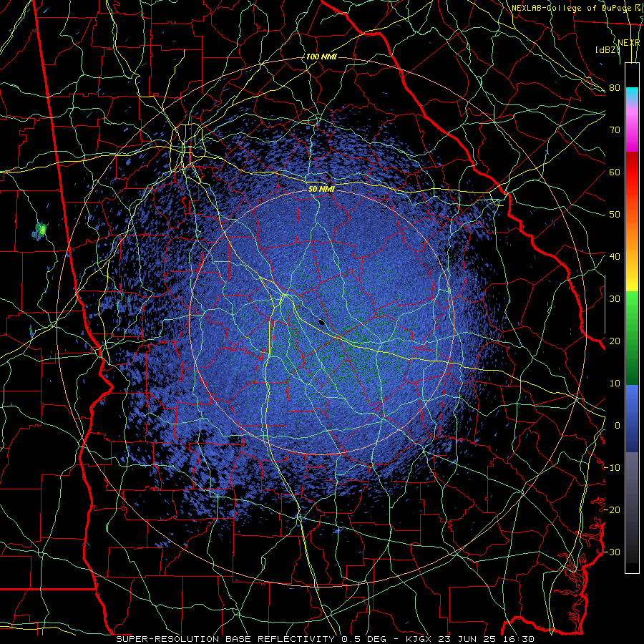Click the 0 value on the dBZ scale

click(x=618, y=426)
